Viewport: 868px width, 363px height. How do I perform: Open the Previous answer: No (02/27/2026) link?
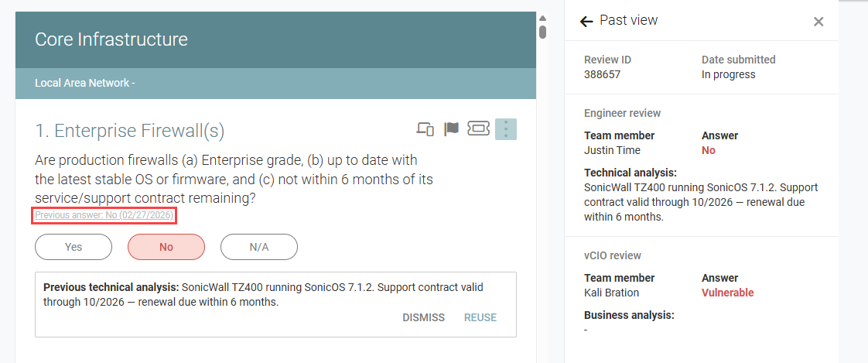coord(104,215)
